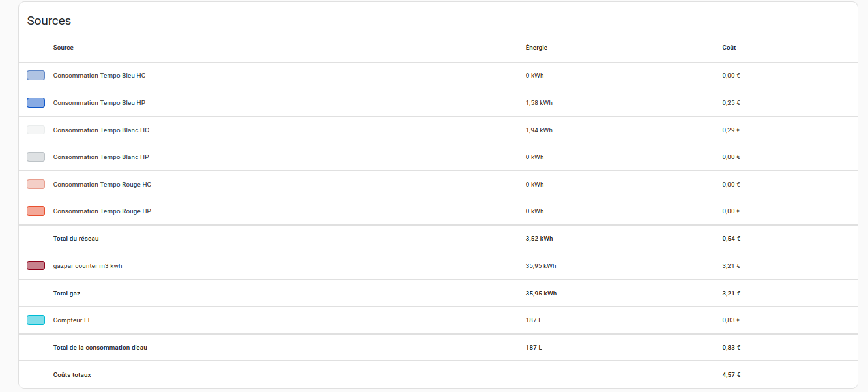
Task: Click the Tempo Blanc HC color swatch
Action: (36, 130)
